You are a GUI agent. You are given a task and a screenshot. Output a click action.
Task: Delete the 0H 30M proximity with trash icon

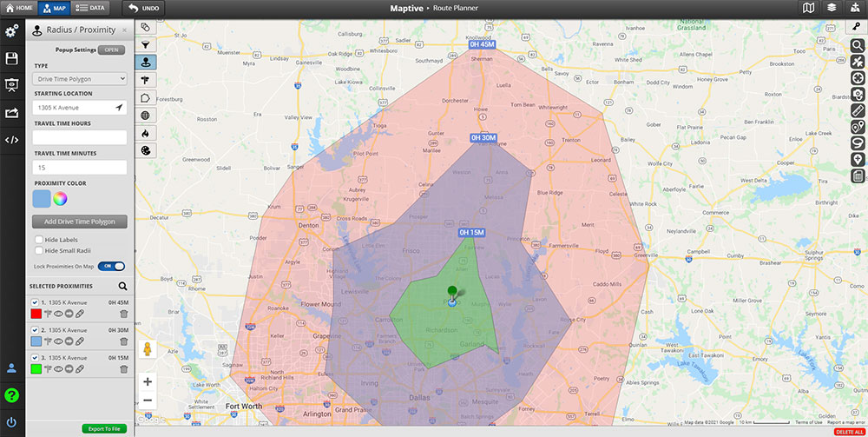(x=123, y=341)
